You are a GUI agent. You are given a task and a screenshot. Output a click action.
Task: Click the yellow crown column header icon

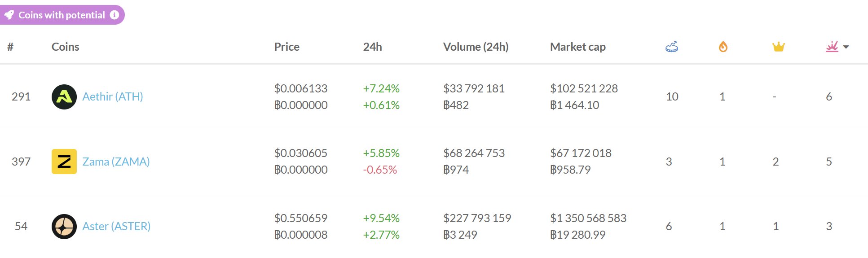tap(778, 47)
